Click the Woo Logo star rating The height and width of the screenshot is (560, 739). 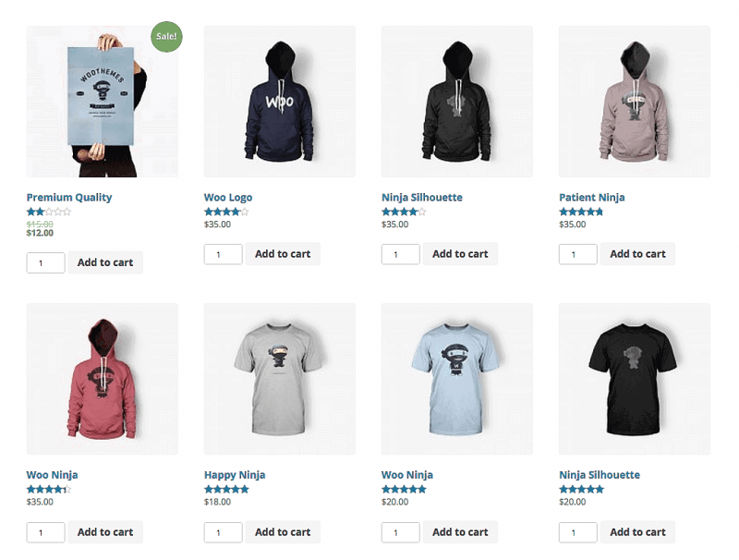click(226, 212)
